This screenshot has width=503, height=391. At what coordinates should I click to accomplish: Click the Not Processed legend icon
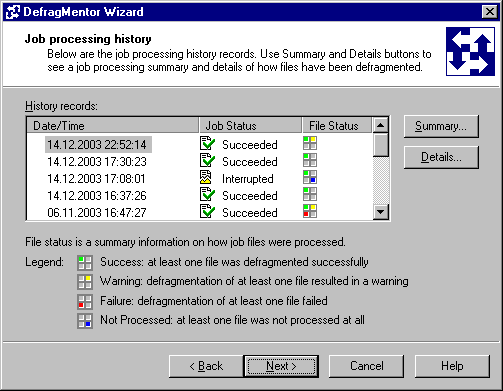[x=85, y=321]
